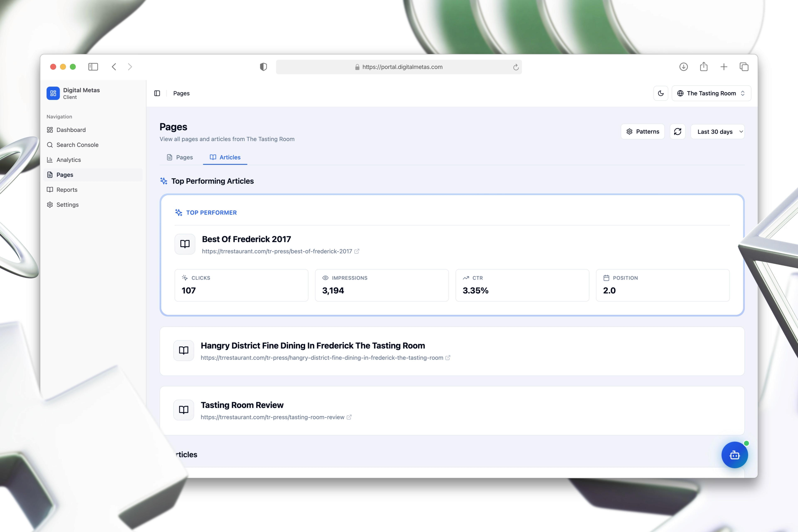This screenshot has height=532, width=798.
Task: Open Hangry District article URL link
Action: [x=322, y=358]
